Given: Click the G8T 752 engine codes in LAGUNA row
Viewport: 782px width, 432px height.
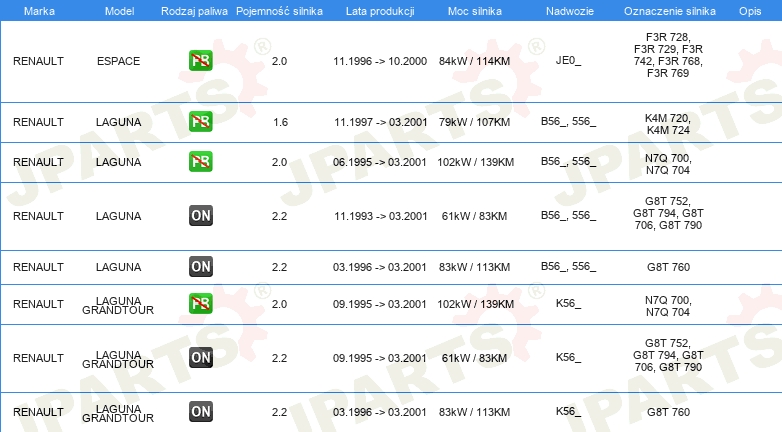Looking at the screenshot, I should (x=668, y=213).
